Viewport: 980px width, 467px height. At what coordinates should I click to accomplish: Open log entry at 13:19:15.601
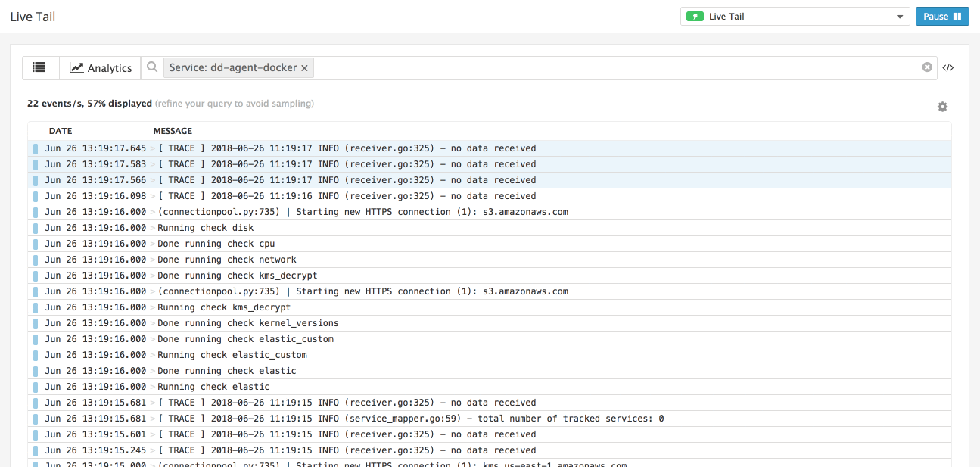click(x=490, y=434)
